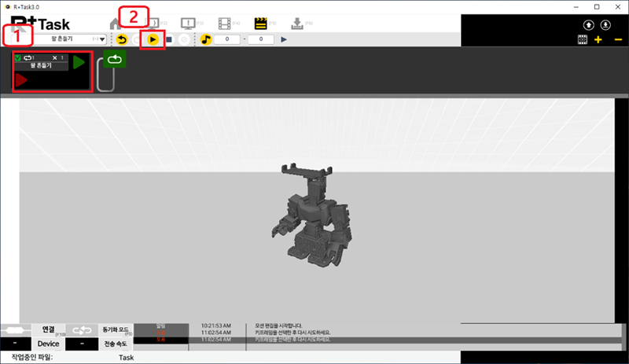This screenshot has height=364, width=629.
Task: Click the circled upload arrow icon
Action: click(583, 24)
